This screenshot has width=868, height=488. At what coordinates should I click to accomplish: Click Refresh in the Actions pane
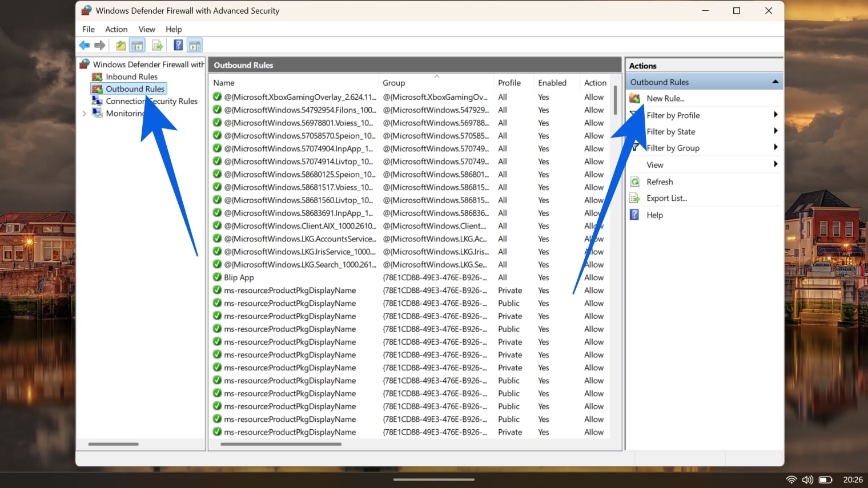[x=660, y=182]
